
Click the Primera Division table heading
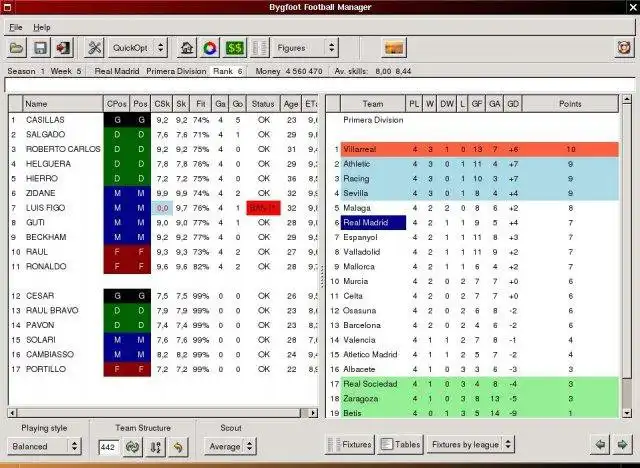[373, 120]
